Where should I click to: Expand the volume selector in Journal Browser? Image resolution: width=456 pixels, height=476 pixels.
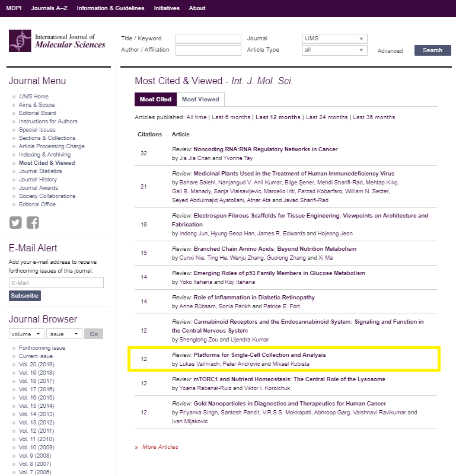coord(27,334)
